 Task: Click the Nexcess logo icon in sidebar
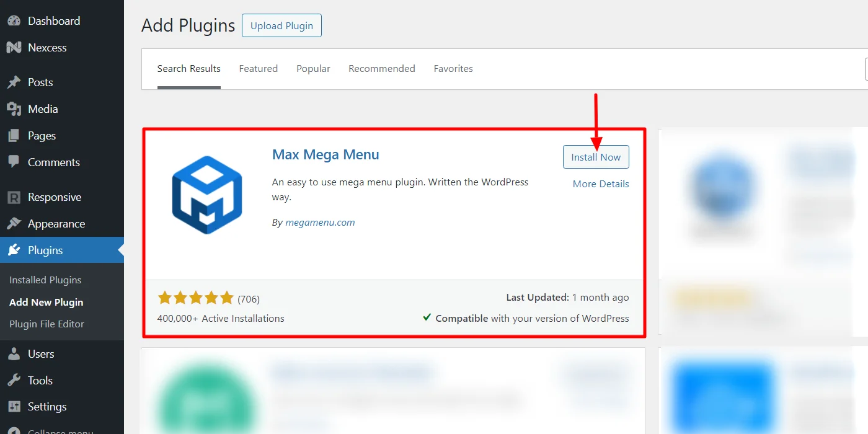click(x=14, y=47)
